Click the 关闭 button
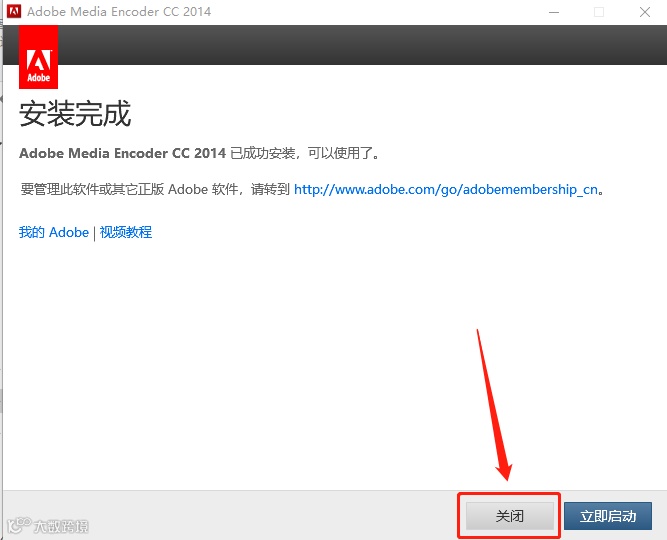Screen dimensions: 667x540 pyautogui.click(x=510, y=516)
